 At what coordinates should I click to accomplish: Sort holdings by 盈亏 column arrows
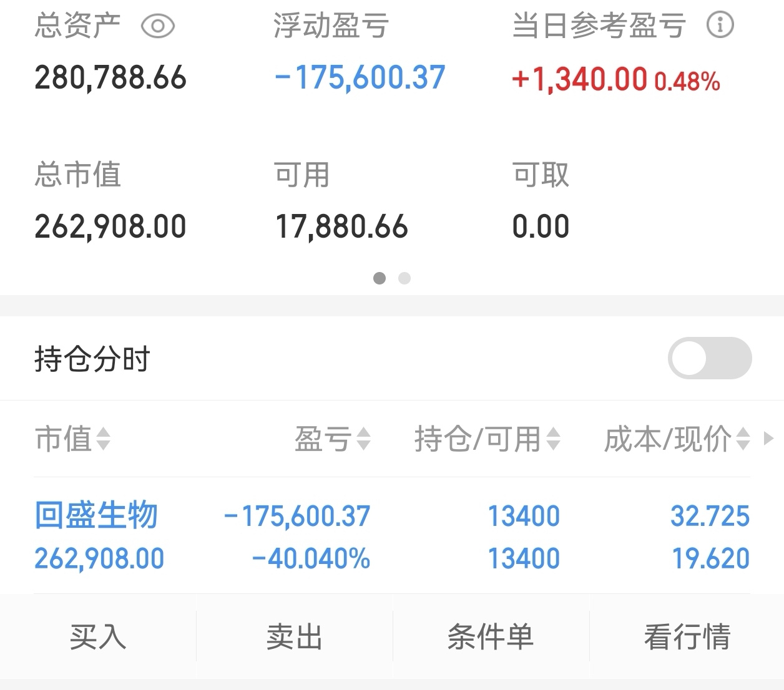[363, 439]
